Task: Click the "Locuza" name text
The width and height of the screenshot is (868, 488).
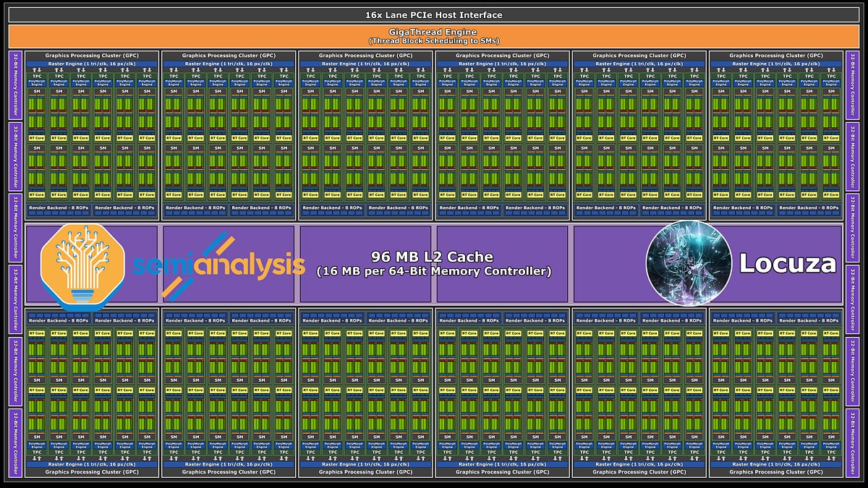Action: (787, 263)
